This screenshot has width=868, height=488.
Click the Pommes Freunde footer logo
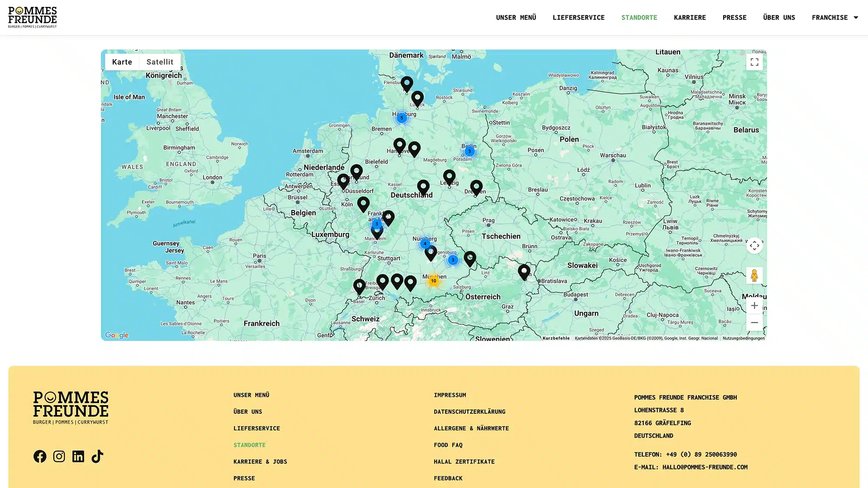pos(71,408)
